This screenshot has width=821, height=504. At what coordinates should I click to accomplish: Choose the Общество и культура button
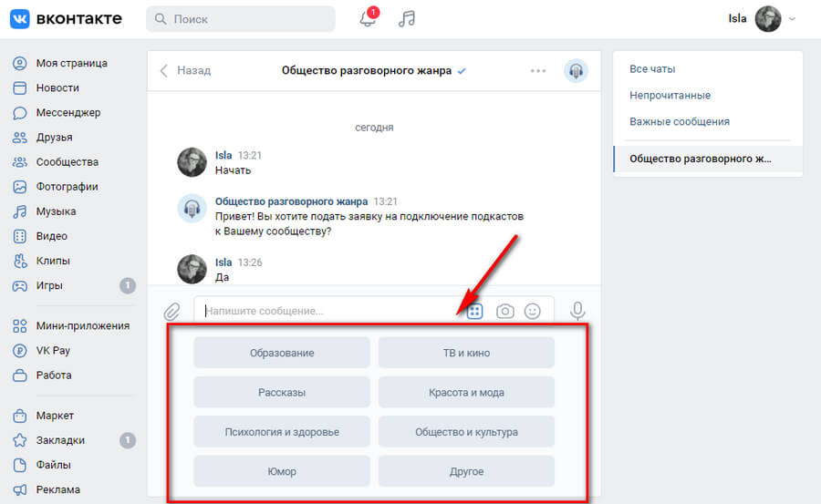(x=466, y=432)
